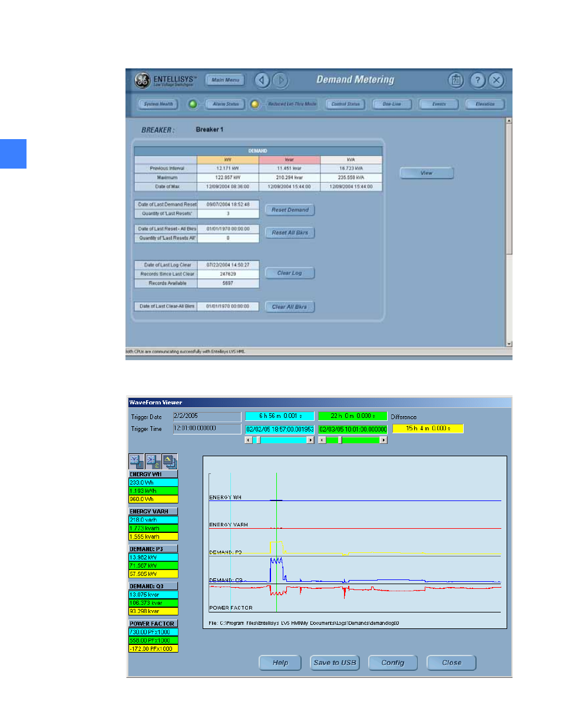Click the cyan 13.982 kW value
Viewport: 562px width, 728px height.
(153, 557)
